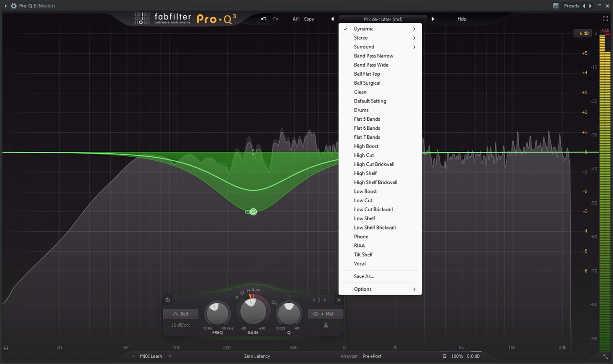Open the Bell filter shape dropdown
This screenshot has height=364, width=613.
(181, 314)
